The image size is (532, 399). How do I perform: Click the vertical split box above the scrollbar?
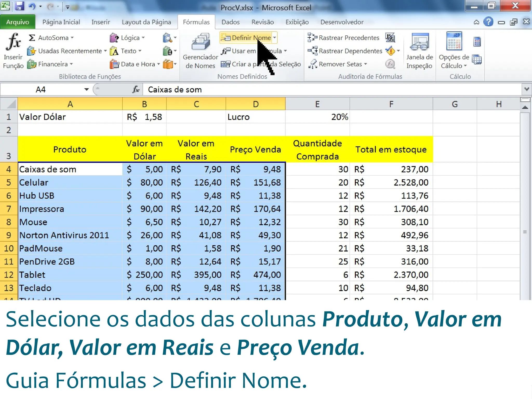[x=525, y=99]
